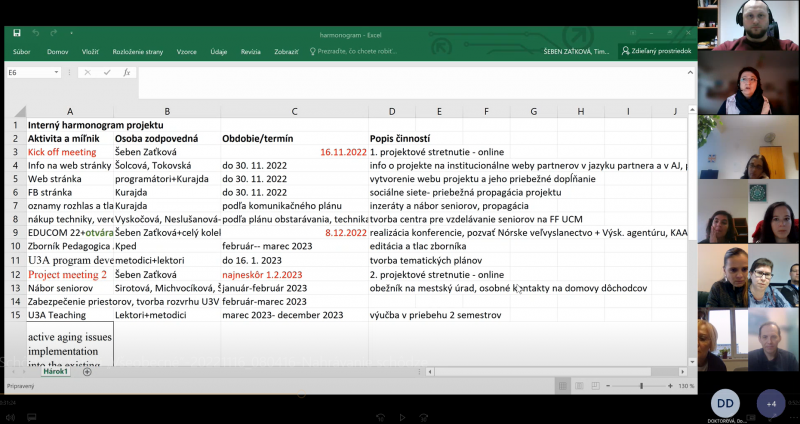Screen dimensions: 800x424
Task: Open the Súbor menu
Action: click(x=22, y=51)
